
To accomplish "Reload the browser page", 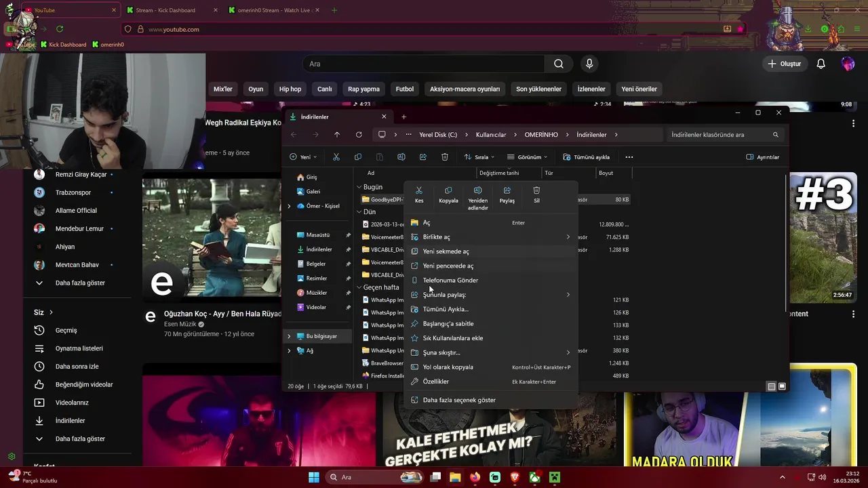I will 60,29.
